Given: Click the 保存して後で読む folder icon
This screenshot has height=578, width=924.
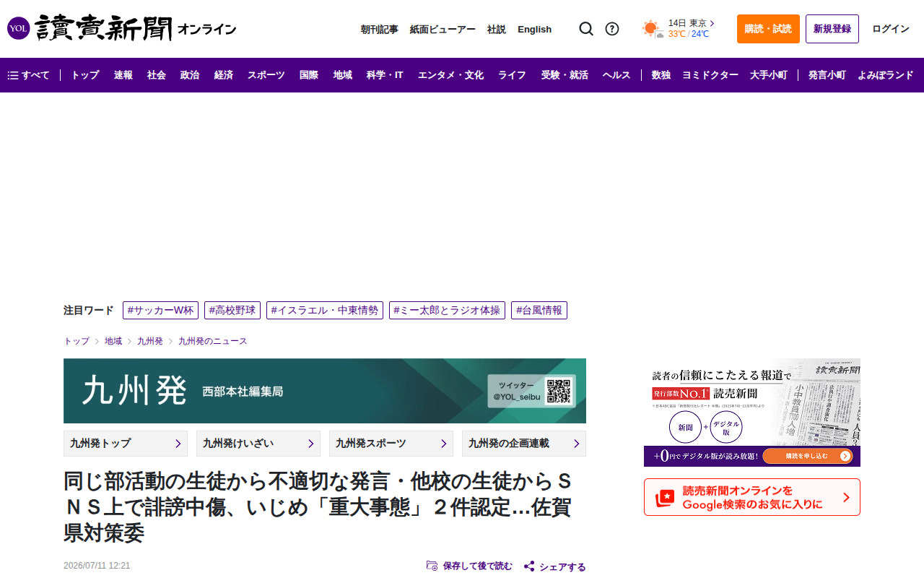Looking at the screenshot, I should click(432, 566).
